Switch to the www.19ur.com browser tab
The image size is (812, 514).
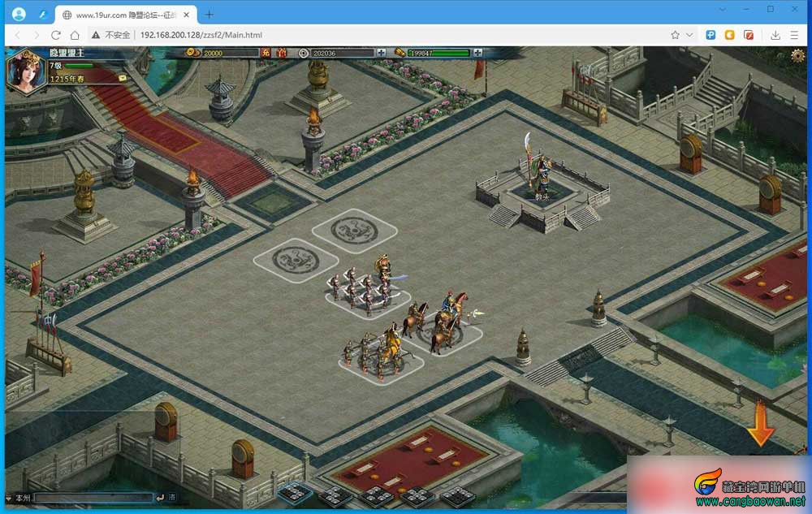(x=127, y=15)
